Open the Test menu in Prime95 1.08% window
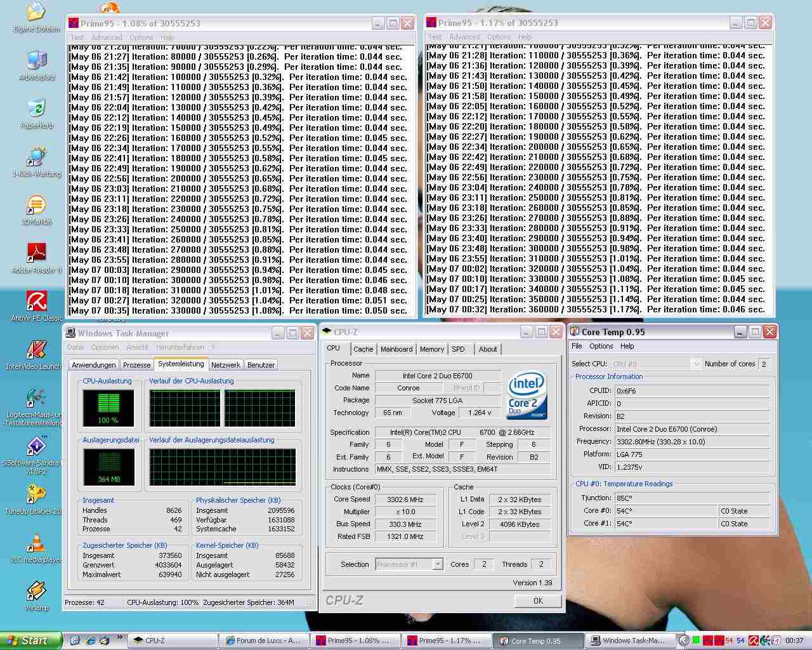 (x=77, y=37)
